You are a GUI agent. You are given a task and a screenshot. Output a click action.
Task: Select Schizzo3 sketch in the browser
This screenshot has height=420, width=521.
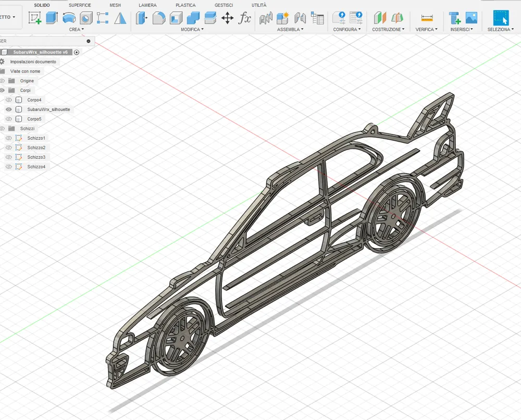point(36,157)
